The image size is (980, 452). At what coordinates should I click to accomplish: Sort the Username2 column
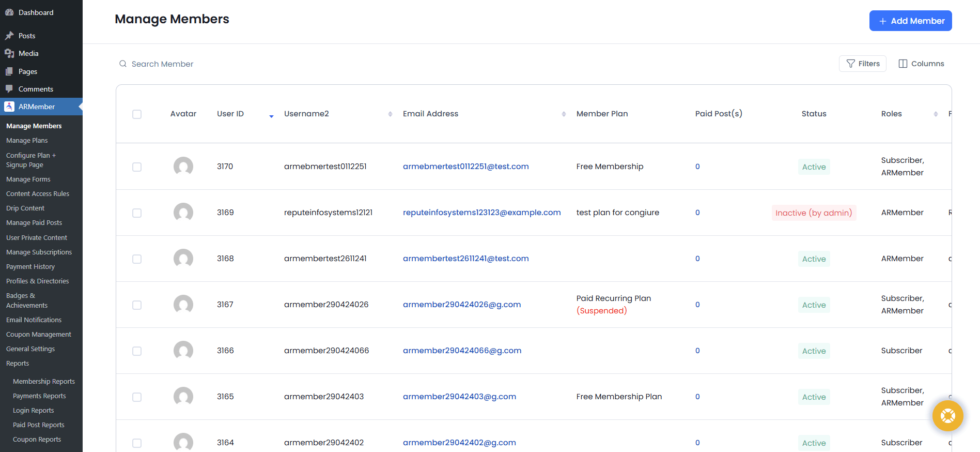390,114
